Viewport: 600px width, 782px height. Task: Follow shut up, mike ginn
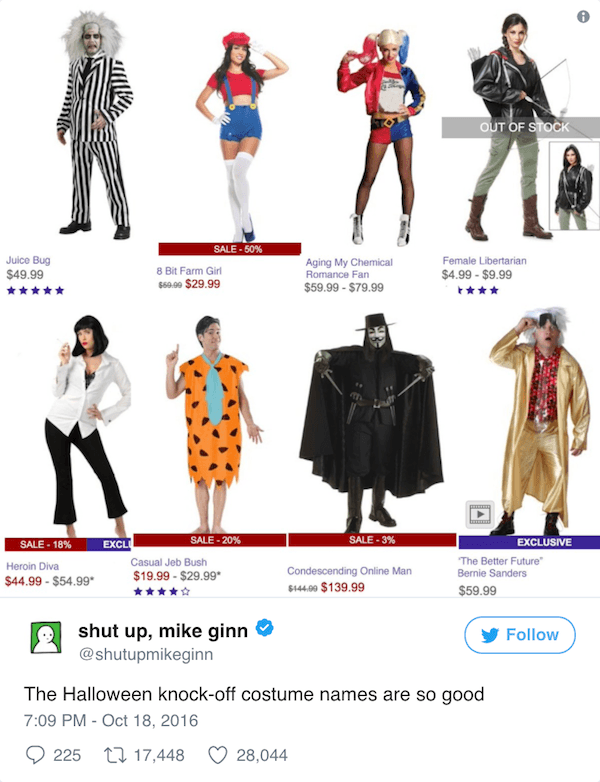pyautogui.click(x=520, y=635)
